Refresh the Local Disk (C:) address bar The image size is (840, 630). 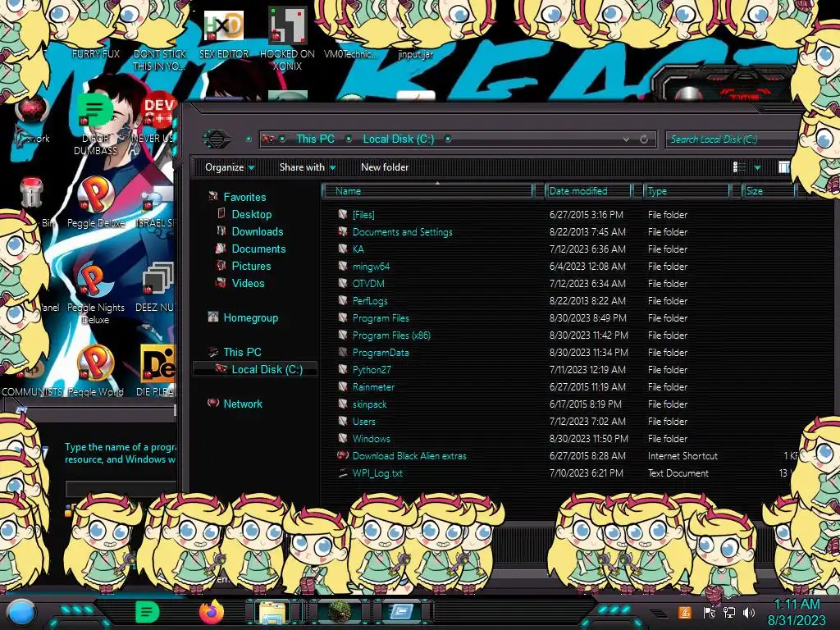[644, 139]
